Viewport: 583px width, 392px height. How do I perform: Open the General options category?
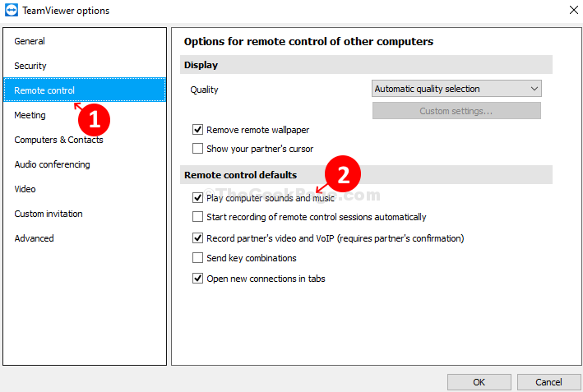85,41
